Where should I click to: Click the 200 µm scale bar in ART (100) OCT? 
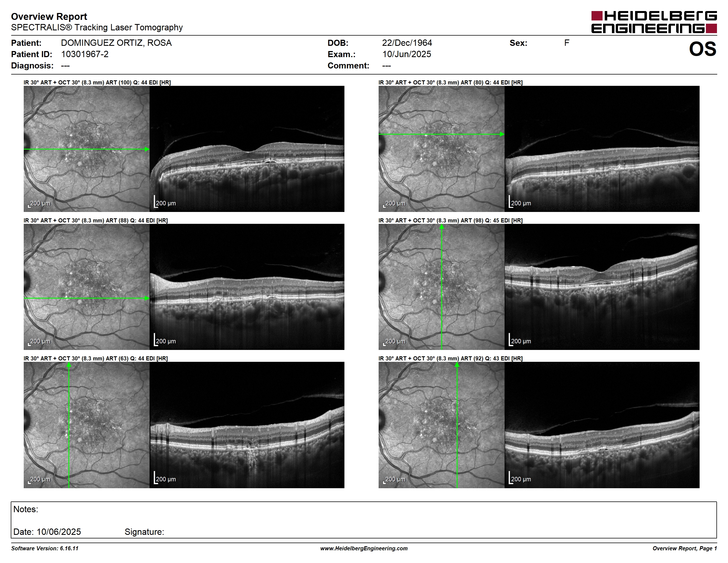tap(165, 202)
